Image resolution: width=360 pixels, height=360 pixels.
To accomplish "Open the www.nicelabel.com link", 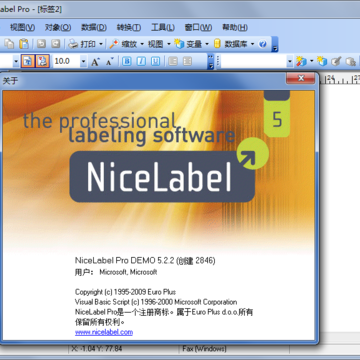I will coord(104,332).
